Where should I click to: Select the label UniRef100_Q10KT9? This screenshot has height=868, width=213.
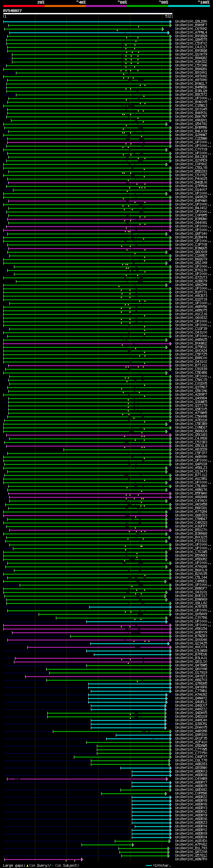point(191,55)
